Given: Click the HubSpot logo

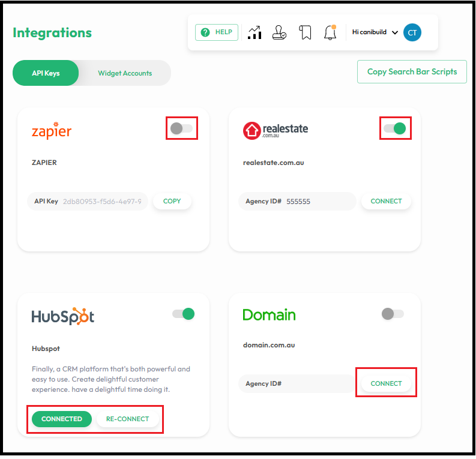Looking at the screenshot, I should point(63,316).
